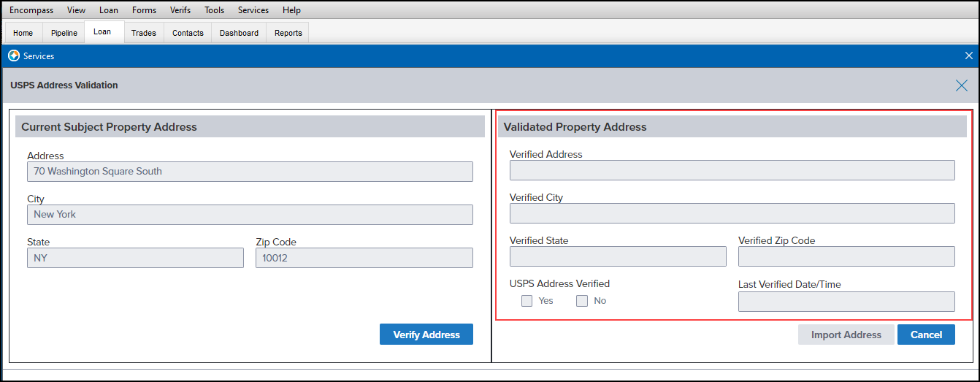The width and height of the screenshot is (980, 382).
Task: Close the USPS Address Validation panel
Action: [962, 85]
